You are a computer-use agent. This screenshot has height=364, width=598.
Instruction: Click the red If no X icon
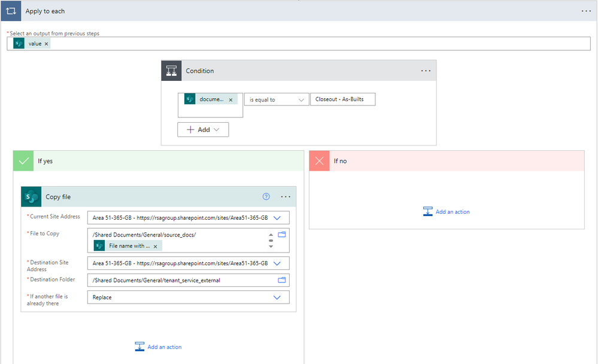click(319, 160)
